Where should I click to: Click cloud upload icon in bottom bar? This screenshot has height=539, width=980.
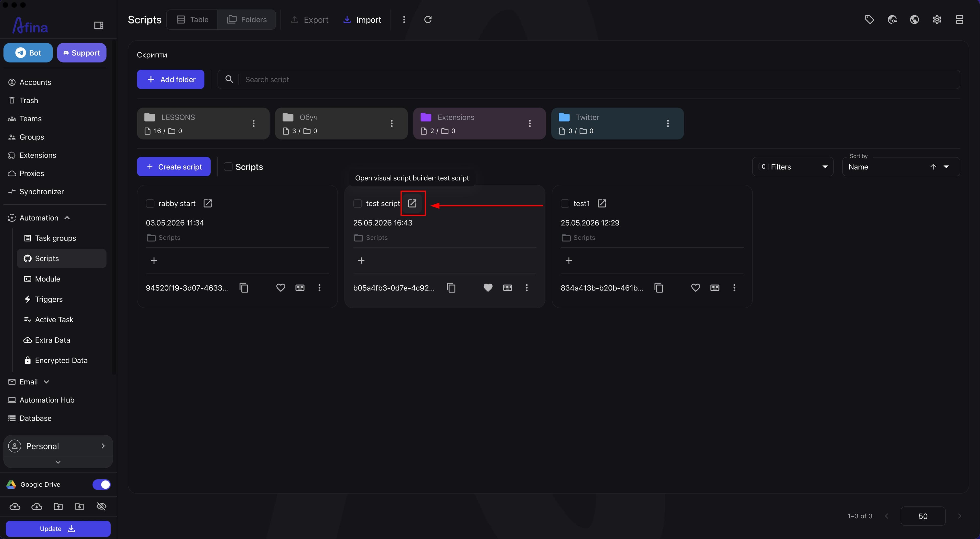pyautogui.click(x=15, y=506)
